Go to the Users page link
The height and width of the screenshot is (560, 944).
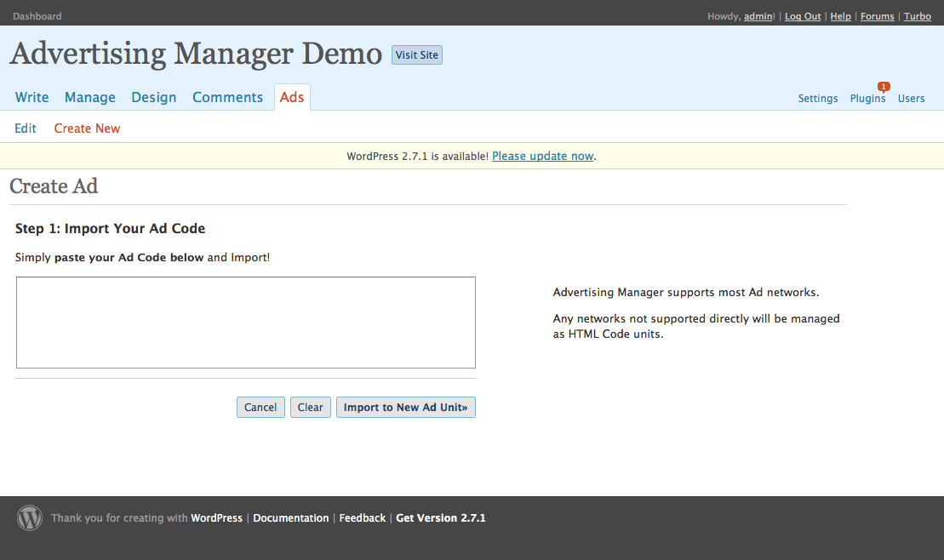[x=911, y=99]
